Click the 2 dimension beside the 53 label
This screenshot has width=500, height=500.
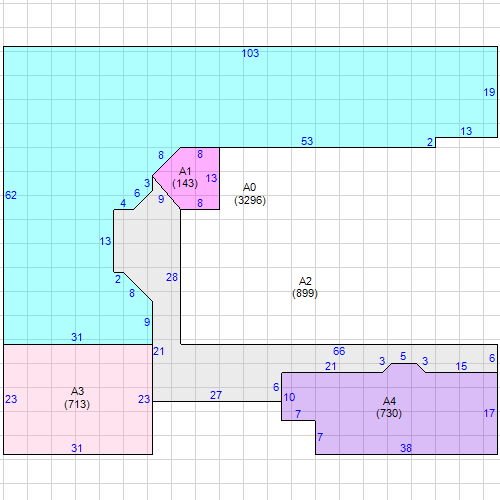pyautogui.click(x=430, y=142)
